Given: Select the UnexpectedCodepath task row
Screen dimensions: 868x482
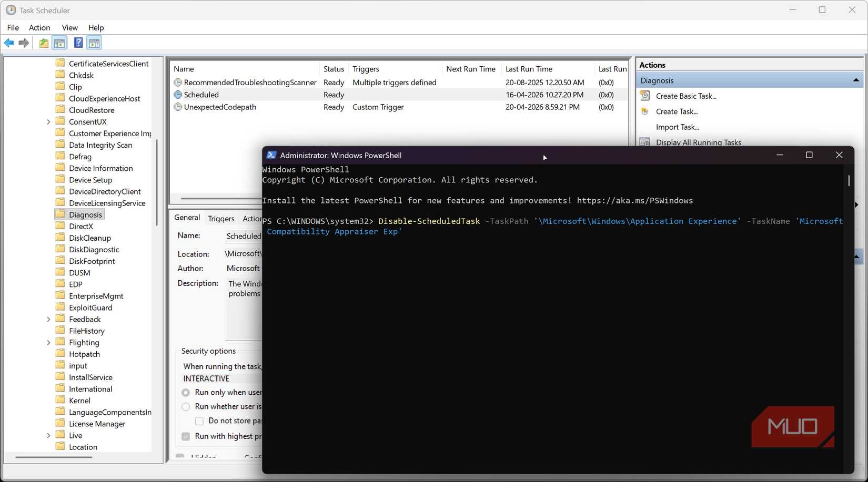Looking at the screenshot, I should click(399, 107).
